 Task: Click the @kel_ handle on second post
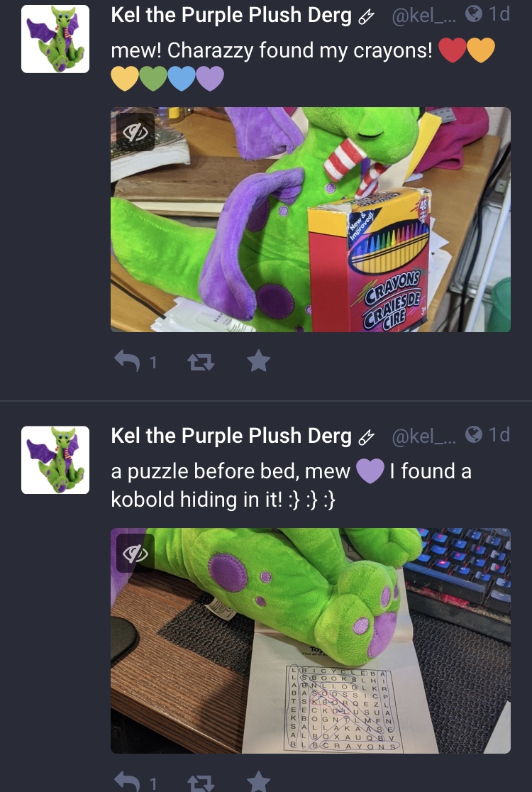pyautogui.click(x=424, y=436)
